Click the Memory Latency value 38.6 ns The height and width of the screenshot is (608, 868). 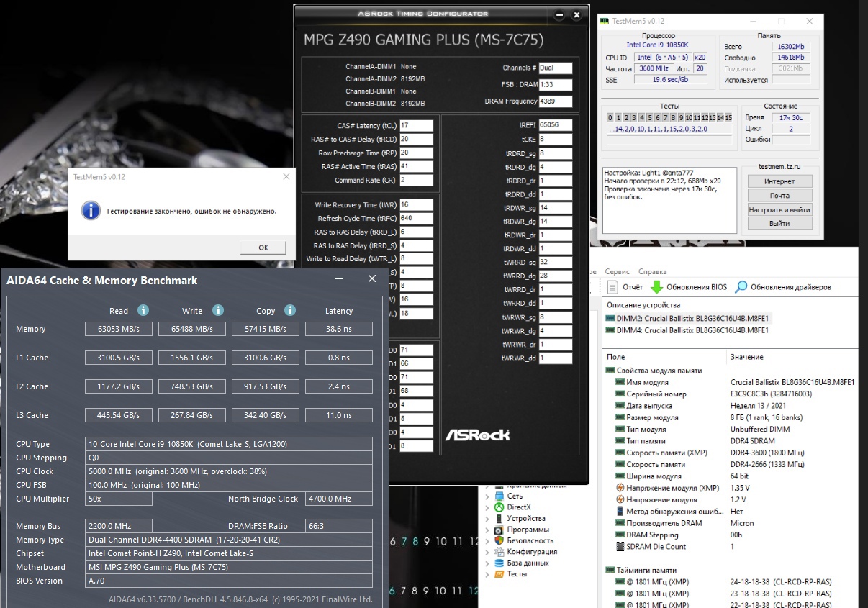pyautogui.click(x=339, y=329)
